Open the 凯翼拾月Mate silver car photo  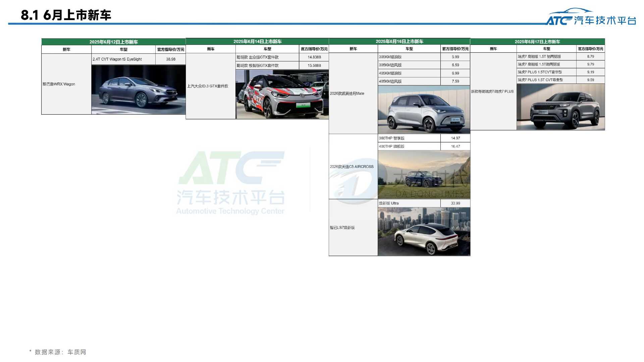coord(424,110)
